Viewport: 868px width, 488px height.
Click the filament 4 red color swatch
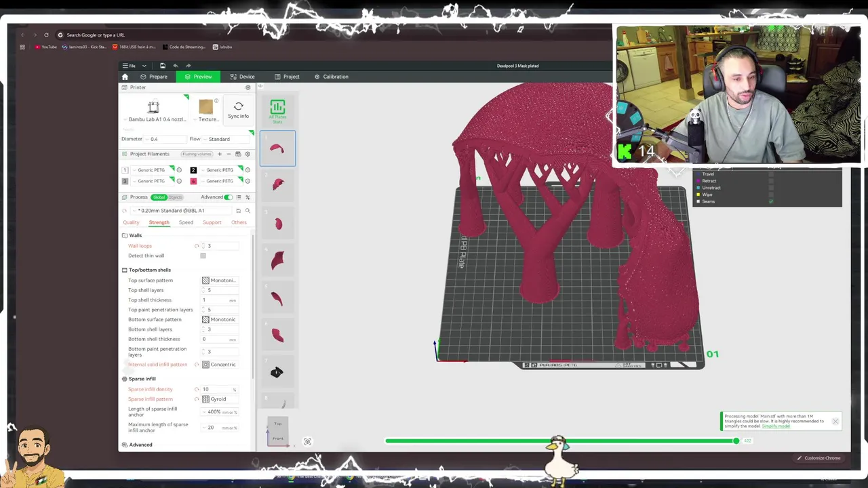pyautogui.click(x=193, y=181)
